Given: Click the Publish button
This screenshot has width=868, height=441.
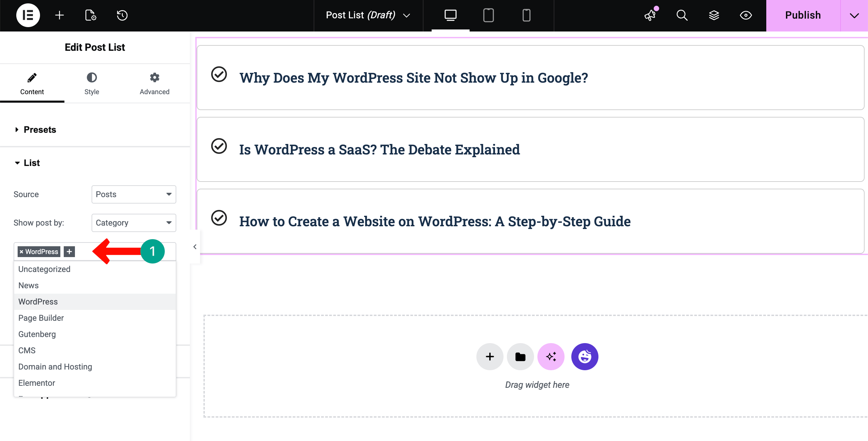Looking at the screenshot, I should 803,15.
